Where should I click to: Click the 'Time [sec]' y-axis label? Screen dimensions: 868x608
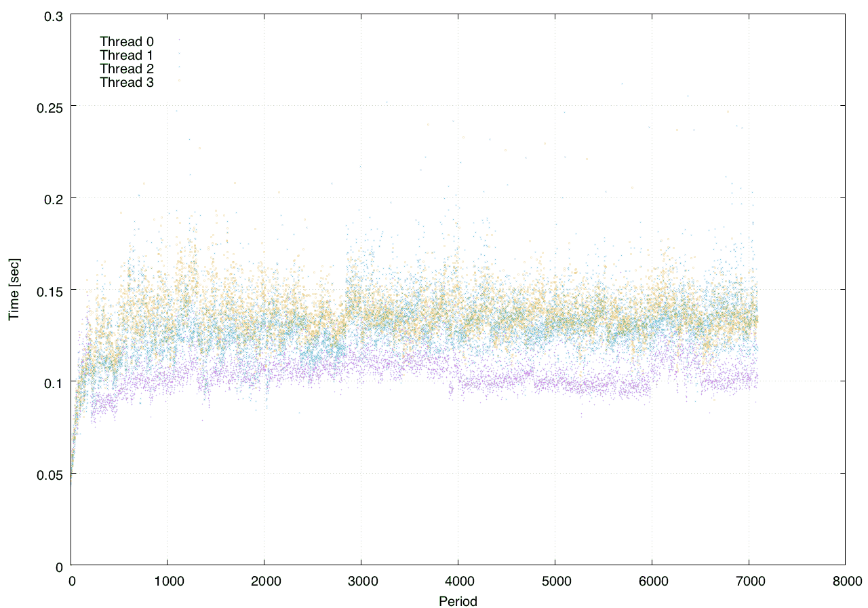tap(14, 290)
